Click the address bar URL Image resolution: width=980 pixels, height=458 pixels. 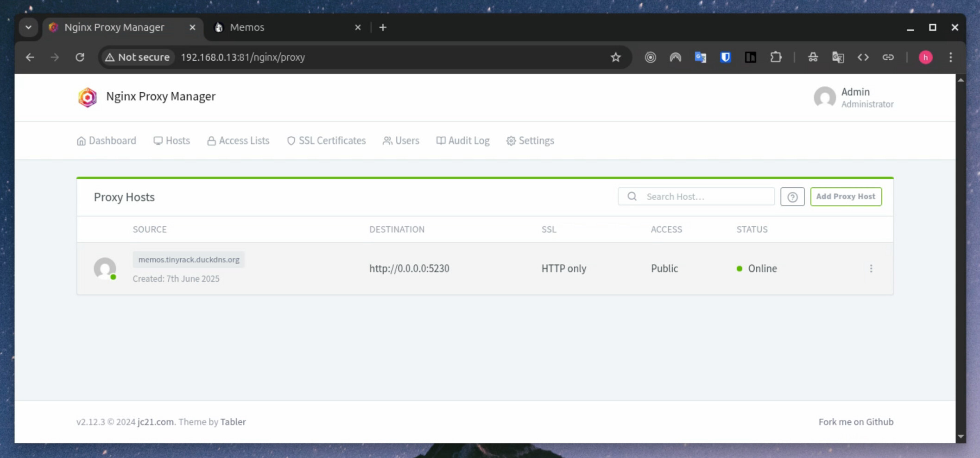[x=243, y=57]
